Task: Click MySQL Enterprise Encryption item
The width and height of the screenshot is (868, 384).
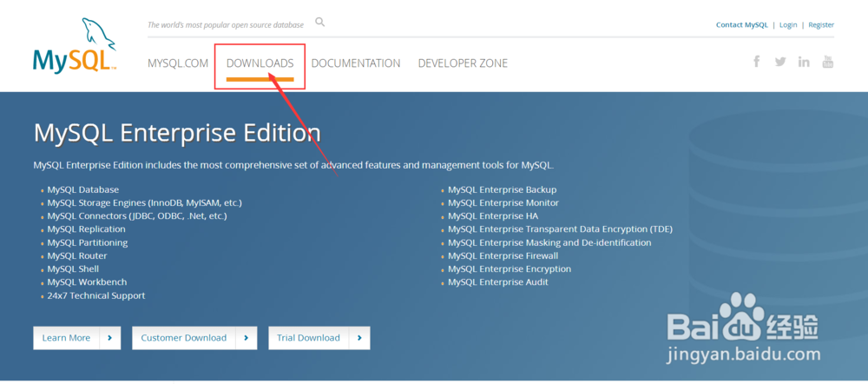Action: pyautogui.click(x=510, y=268)
